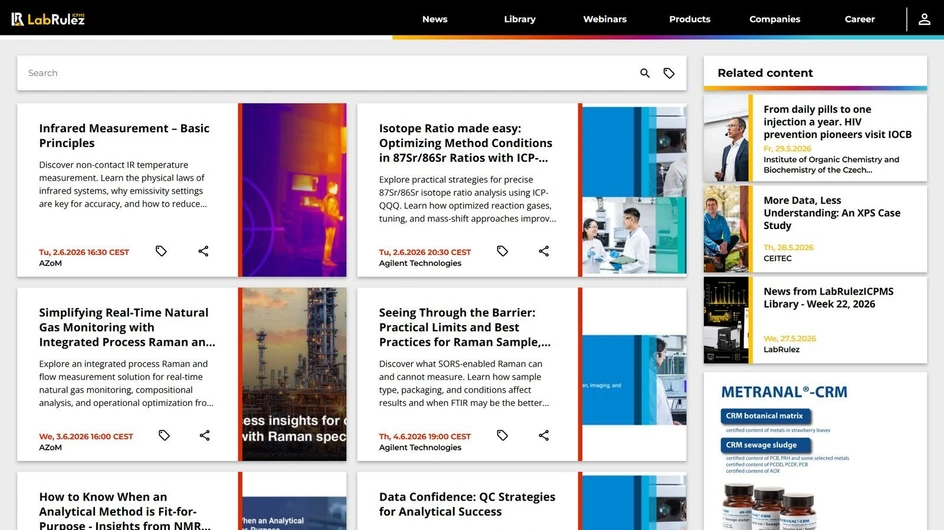Share the Seeing Through the Barrier card
The height and width of the screenshot is (530, 944).
pos(544,435)
